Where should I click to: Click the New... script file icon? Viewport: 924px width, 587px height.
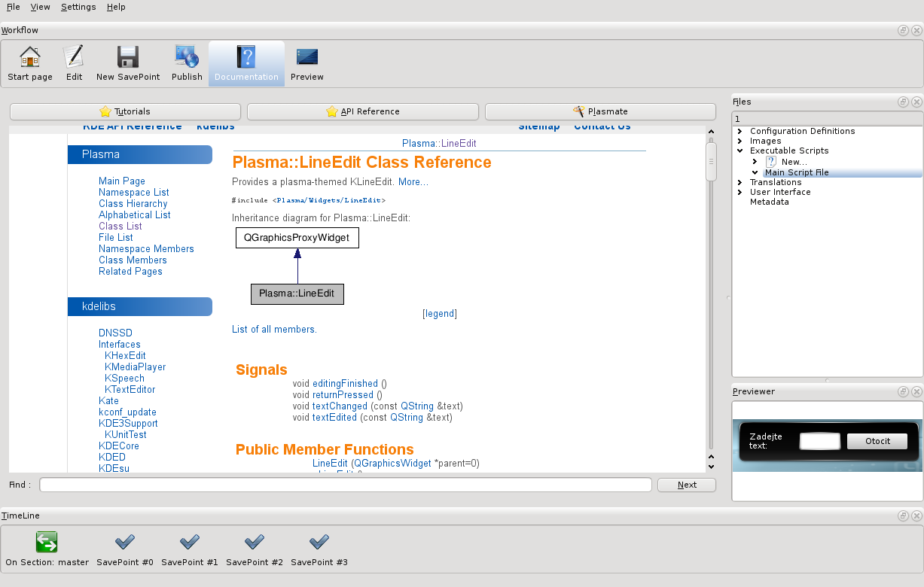[x=771, y=162]
